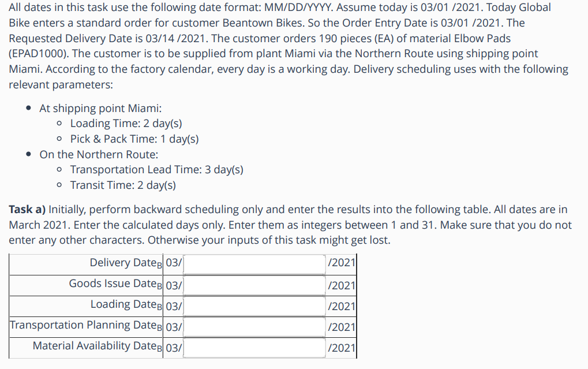Image resolution: width=588 pixels, height=369 pixels.
Task: Click the Delivery Date input field
Action: click(x=254, y=263)
